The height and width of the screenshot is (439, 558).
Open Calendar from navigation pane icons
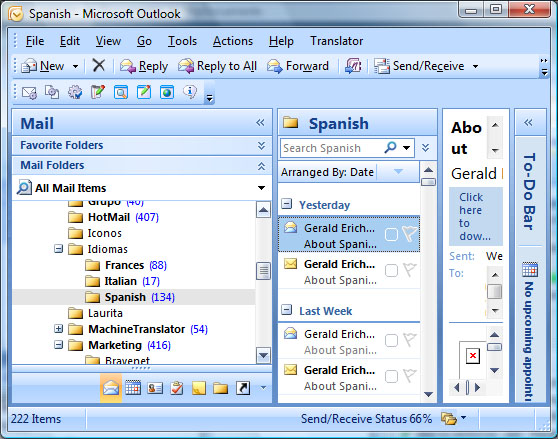(133, 388)
